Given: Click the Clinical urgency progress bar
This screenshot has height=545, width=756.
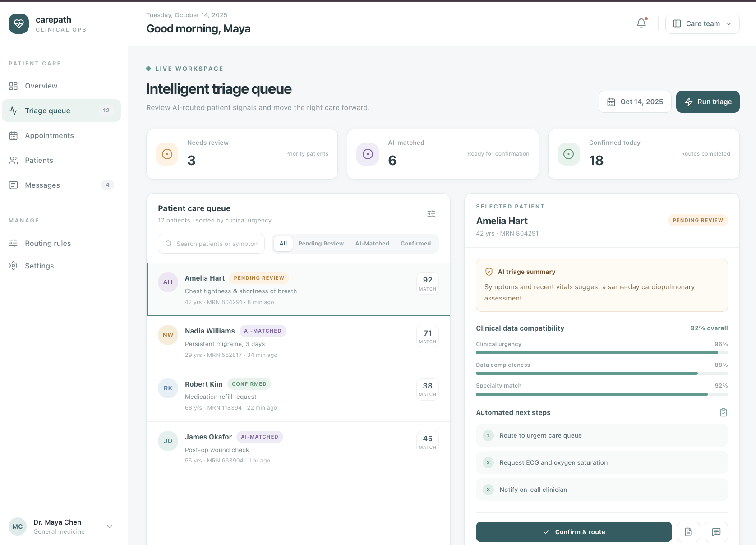Looking at the screenshot, I should click(602, 352).
